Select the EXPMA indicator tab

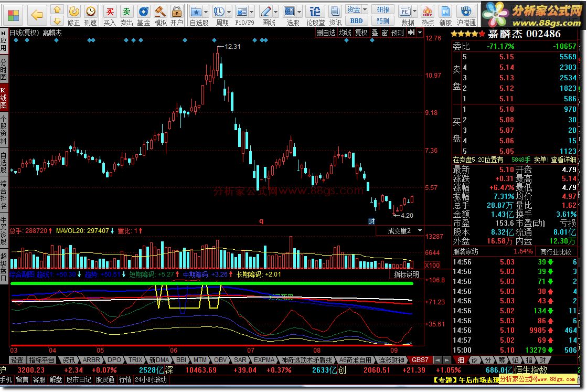click(264, 360)
